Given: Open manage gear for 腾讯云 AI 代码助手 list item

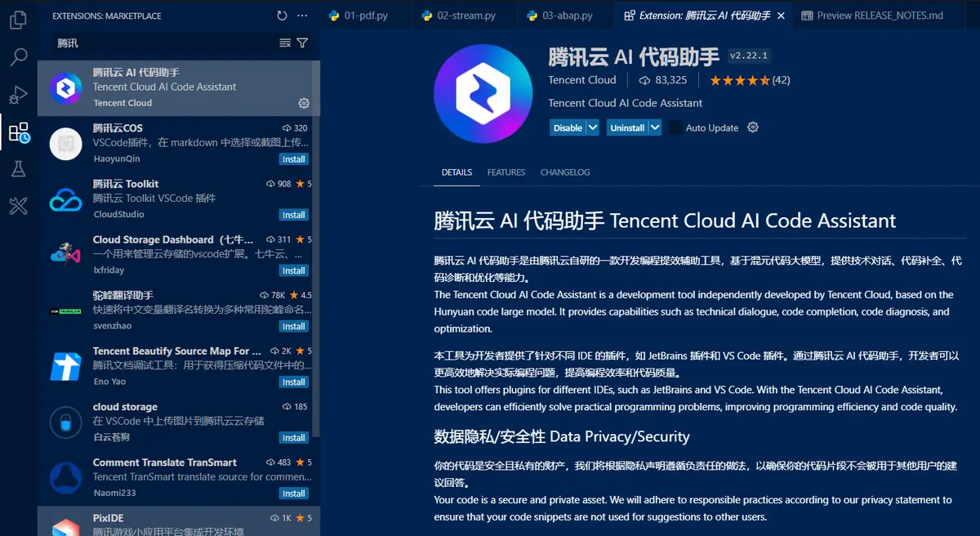Looking at the screenshot, I should pyautogui.click(x=304, y=103).
